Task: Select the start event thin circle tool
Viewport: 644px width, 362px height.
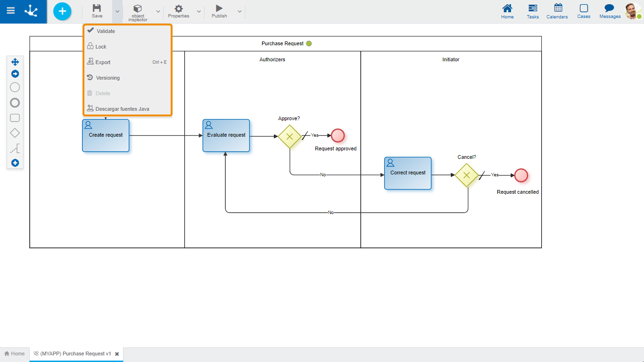Action: (x=15, y=87)
